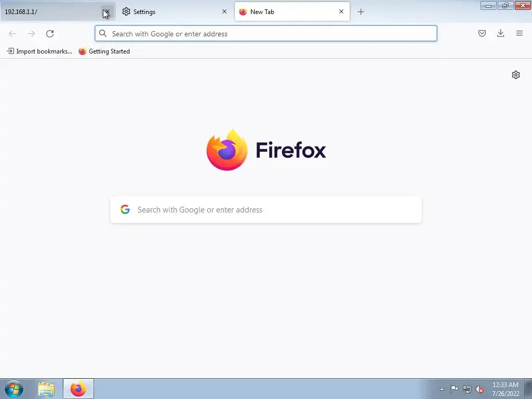Image resolution: width=532 pixels, height=399 pixels.
Task: Close the New Tab tab
Action: pyautogui.click(x=341, y=11)
